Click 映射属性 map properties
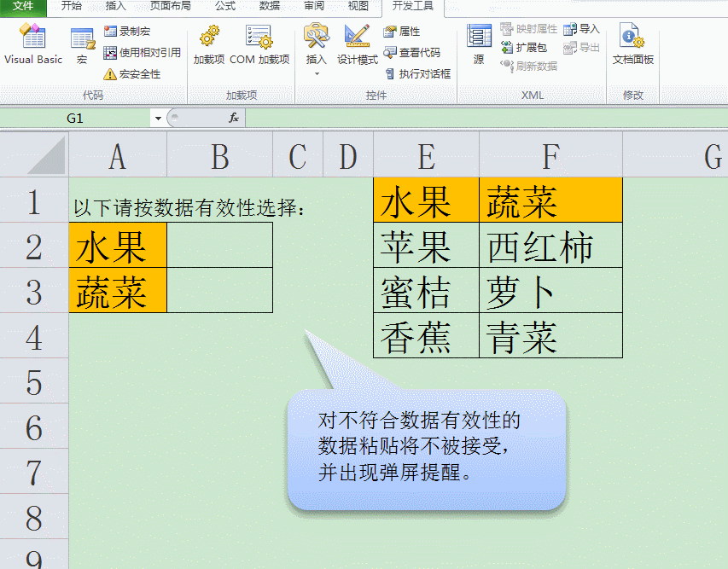This screenshot has height=569, width=728. point(529,29)
